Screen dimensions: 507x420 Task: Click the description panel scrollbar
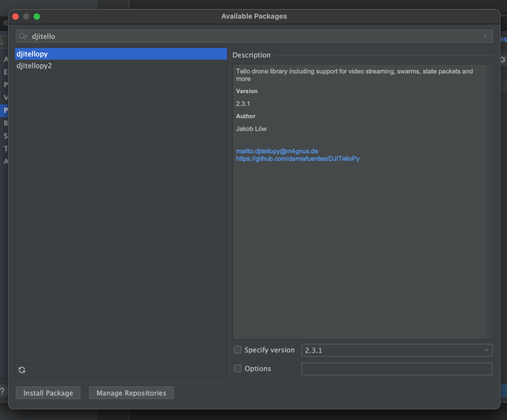tap(490, 201)
